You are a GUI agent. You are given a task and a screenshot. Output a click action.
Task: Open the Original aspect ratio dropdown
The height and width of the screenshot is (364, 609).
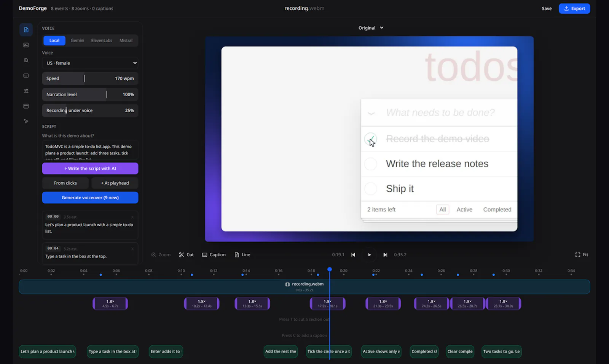click(371, 28)
